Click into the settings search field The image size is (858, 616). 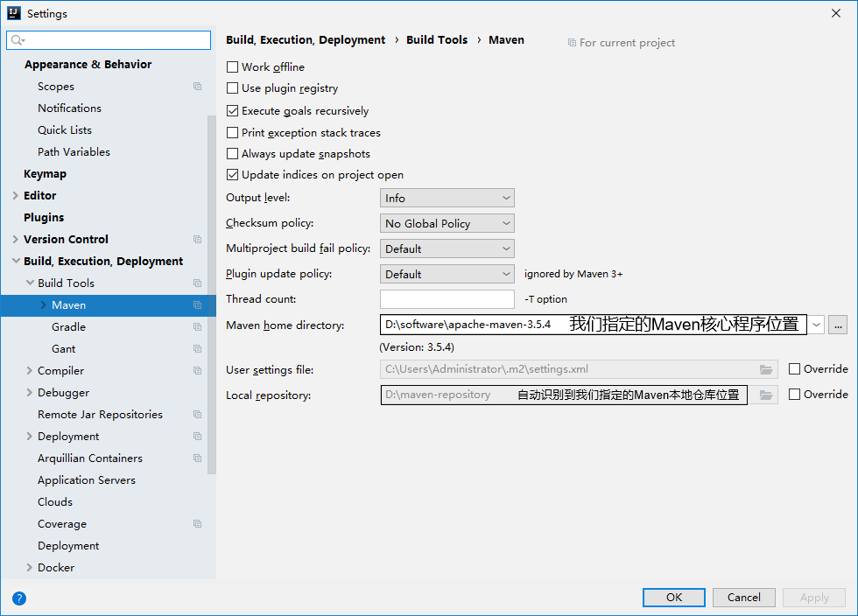coord(109,40)
